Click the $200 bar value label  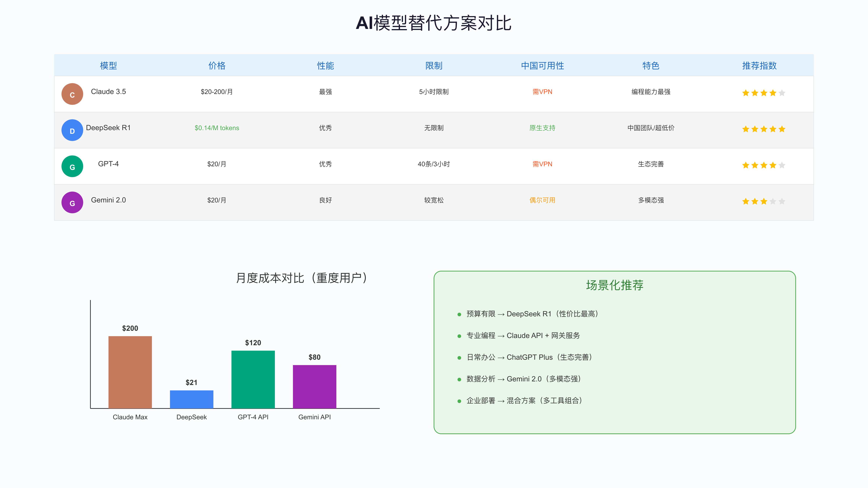click(x=130, y=328)
